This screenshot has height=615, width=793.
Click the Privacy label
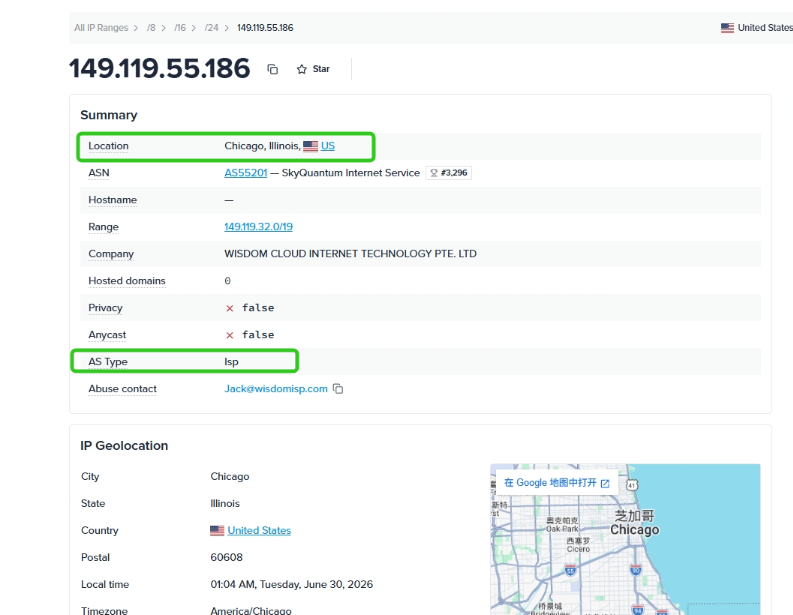point(105,308)
